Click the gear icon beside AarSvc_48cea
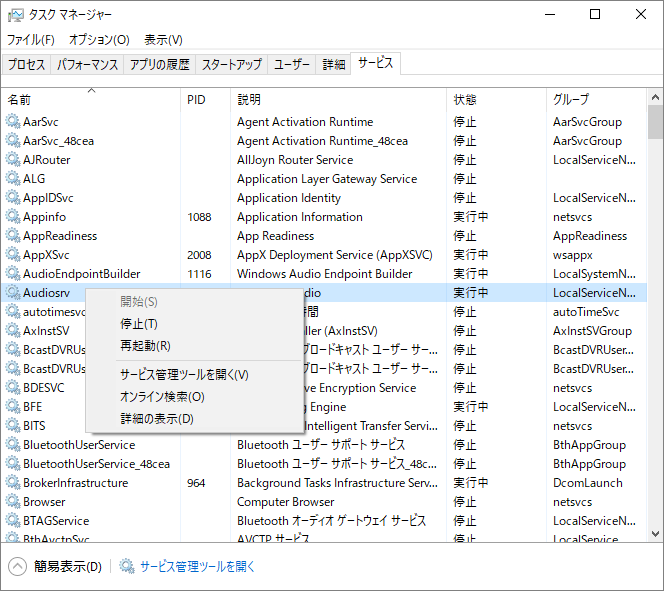The image size is (664, 591). point(13,141)
